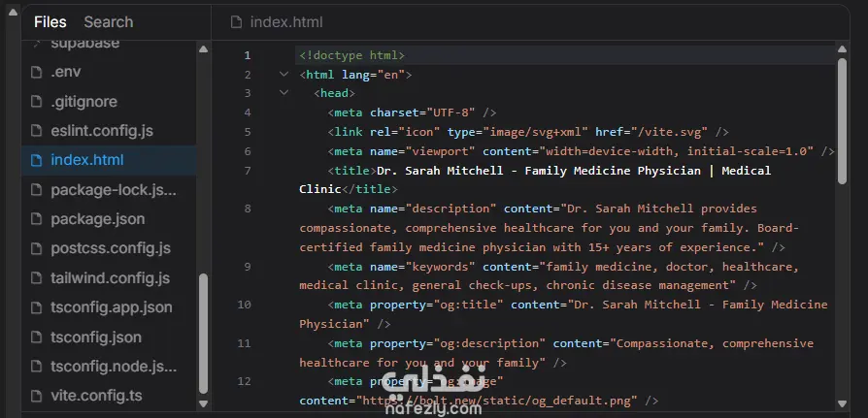
Task: Click the file icon beside package-lock.json
Action: pos(37,190)
